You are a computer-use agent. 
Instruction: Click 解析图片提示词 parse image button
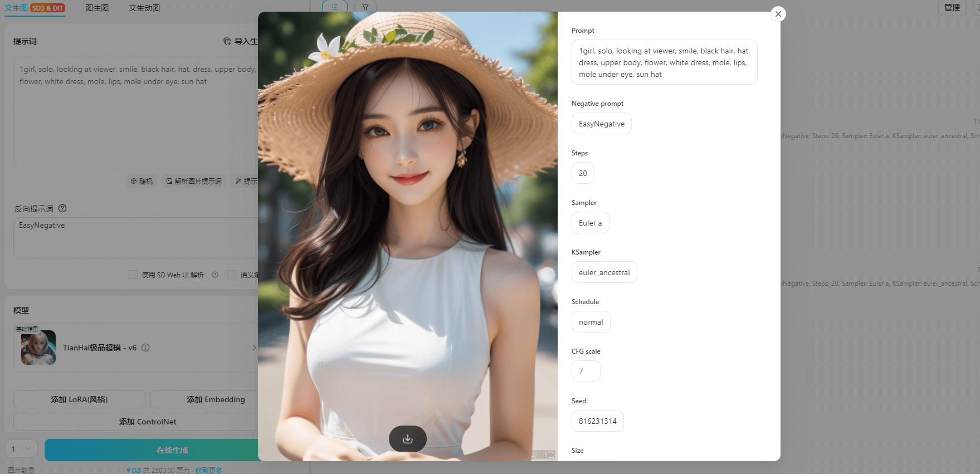[x=194, y=181]
